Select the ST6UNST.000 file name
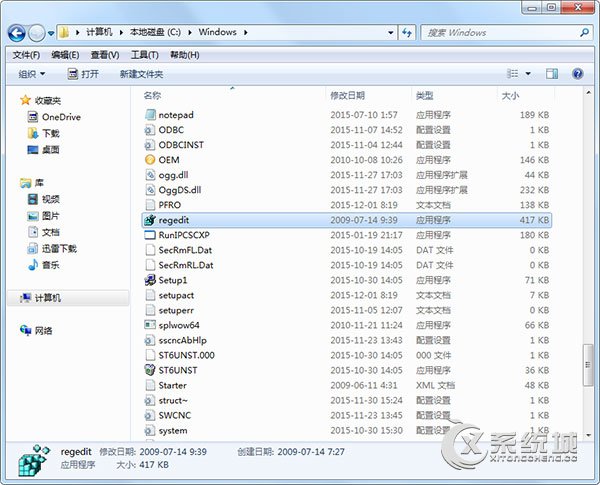 click(x=186, y=355)
